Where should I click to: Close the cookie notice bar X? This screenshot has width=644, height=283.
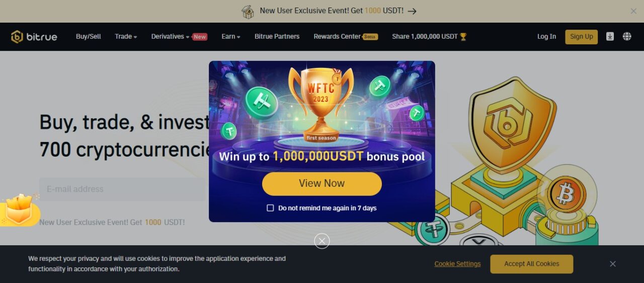pyautogui.click(x=613, y=264)
